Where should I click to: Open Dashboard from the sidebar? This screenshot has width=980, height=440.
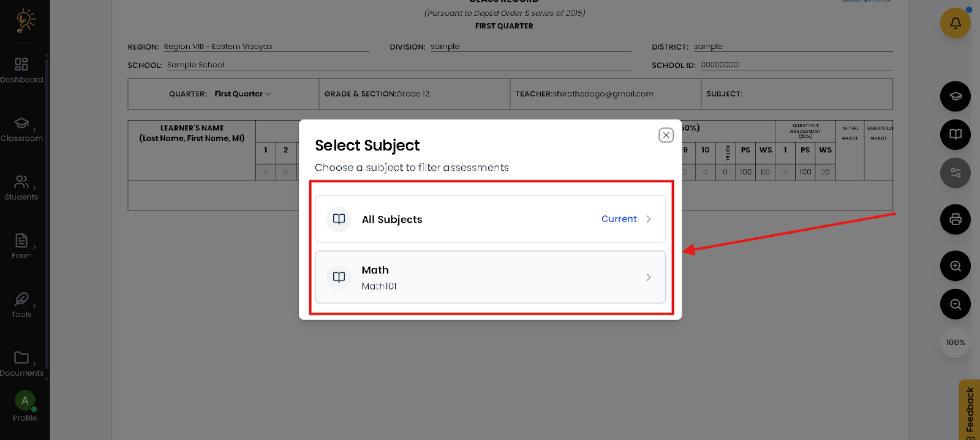coord(22,70)
